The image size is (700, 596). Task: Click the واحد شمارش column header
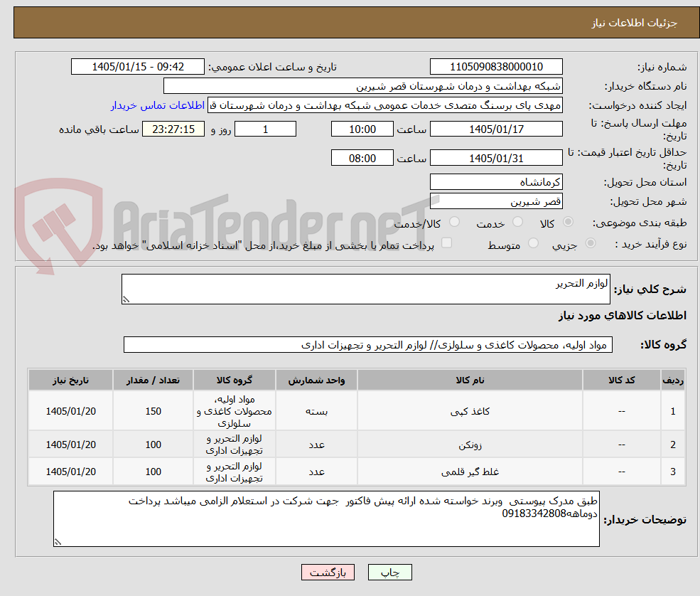[x=316, y=380]
